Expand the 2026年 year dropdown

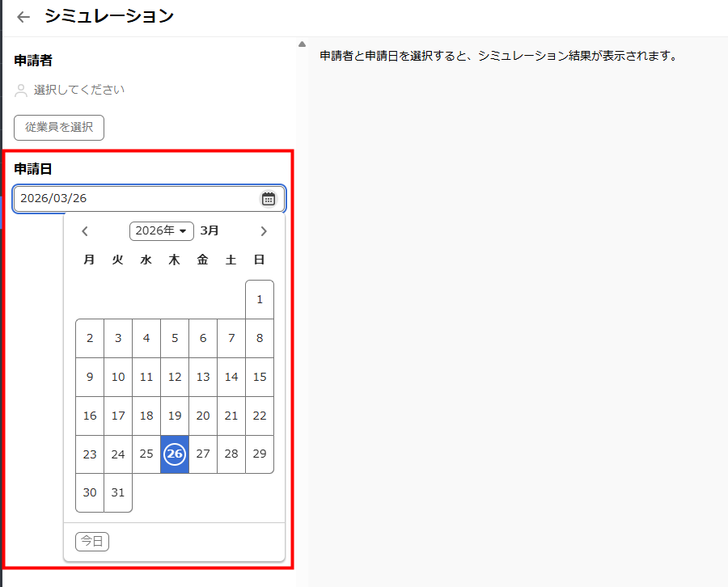(x=161, y=231)
